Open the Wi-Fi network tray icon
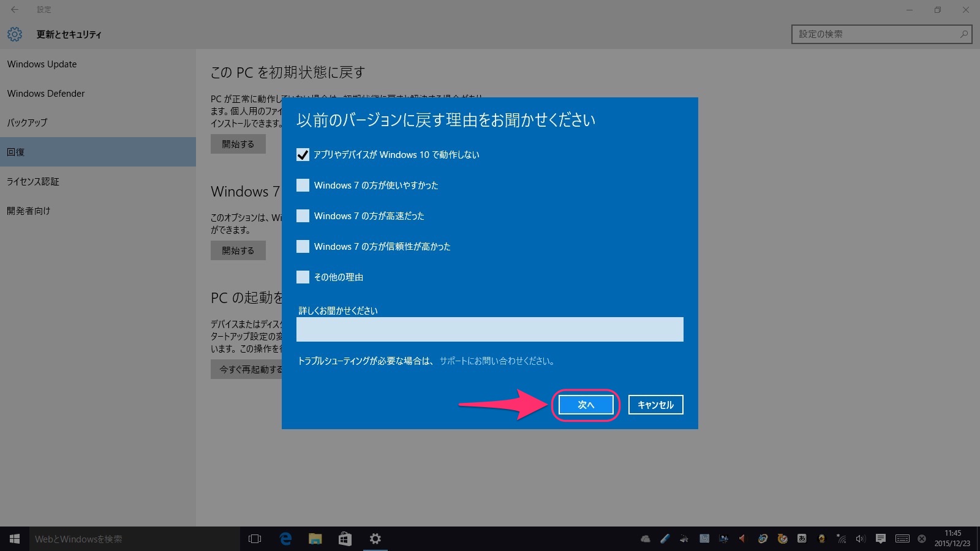Viewport: 980px width, 551px height. [841, 539]
